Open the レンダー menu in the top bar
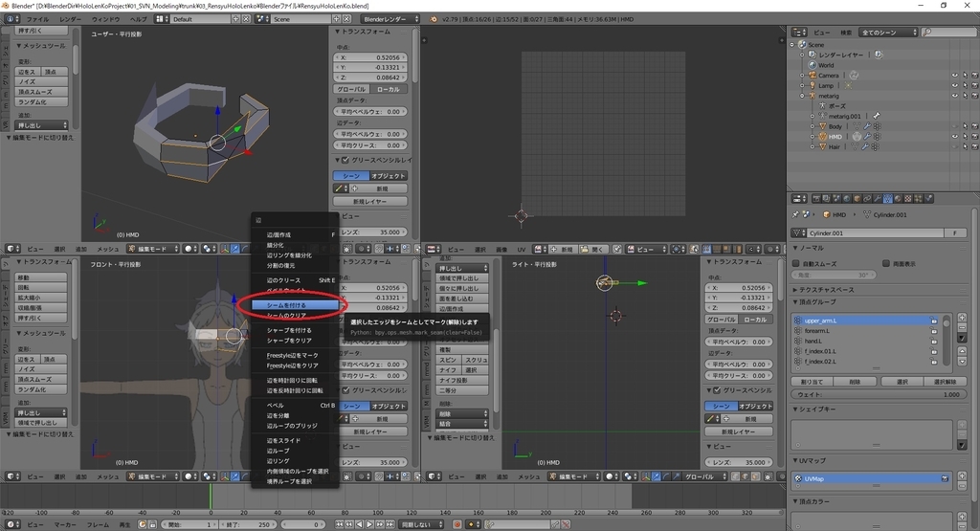 pos(69,19)
